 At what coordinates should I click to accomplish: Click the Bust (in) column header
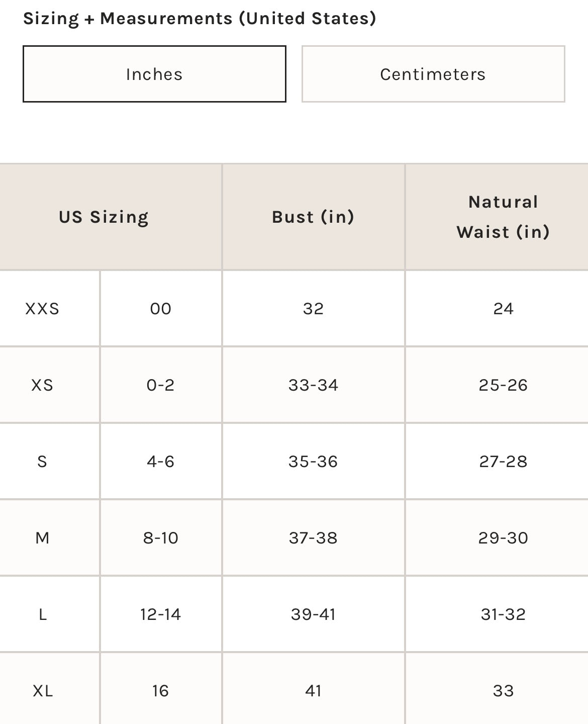313,217
